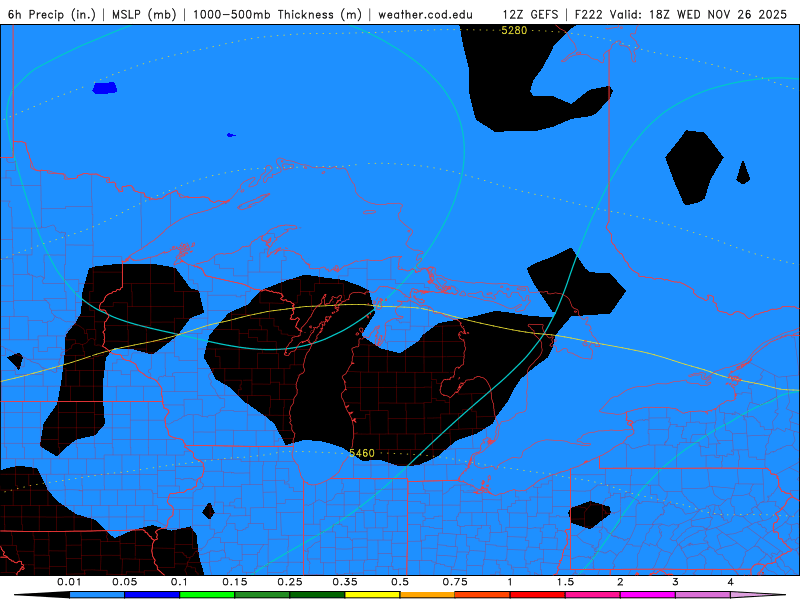Click the 0.5 legend value
The width and height of the screenshot is (800, 600).
coord(400,582)
